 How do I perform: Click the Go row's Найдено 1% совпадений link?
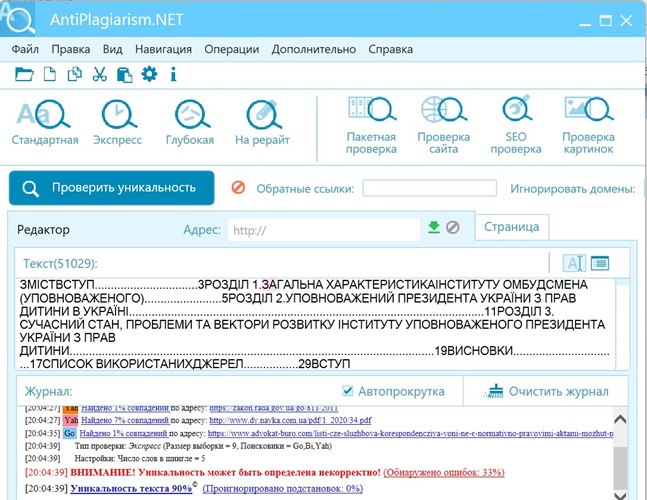(123, 433)
